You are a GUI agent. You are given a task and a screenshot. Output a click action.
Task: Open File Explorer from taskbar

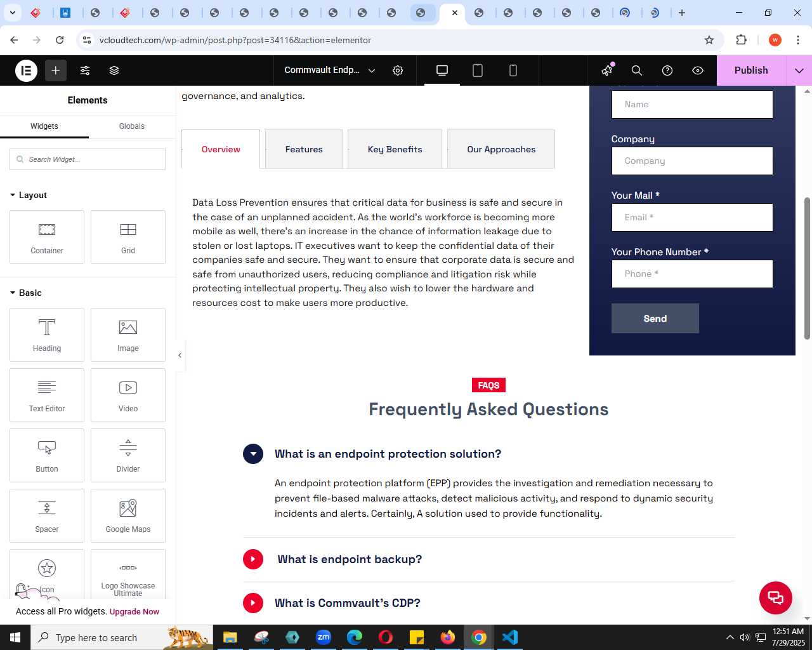[230, 637]
